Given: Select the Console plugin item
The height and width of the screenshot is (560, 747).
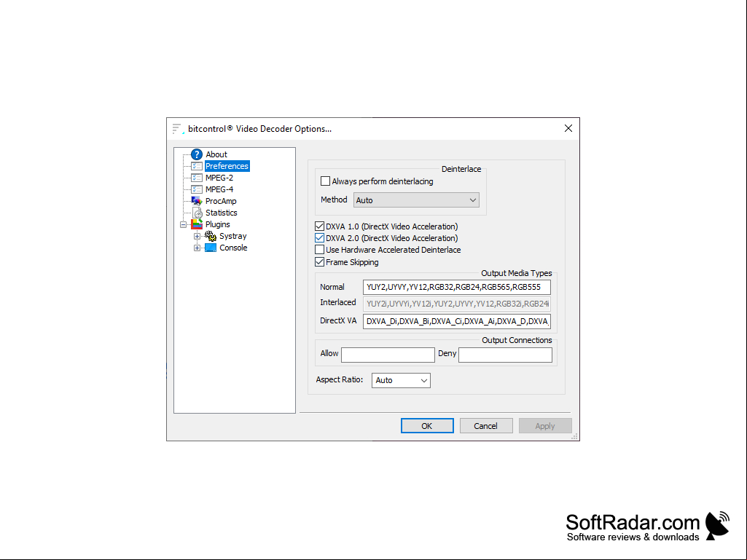Looking at the screenshot, I should [x=233, y=248].
